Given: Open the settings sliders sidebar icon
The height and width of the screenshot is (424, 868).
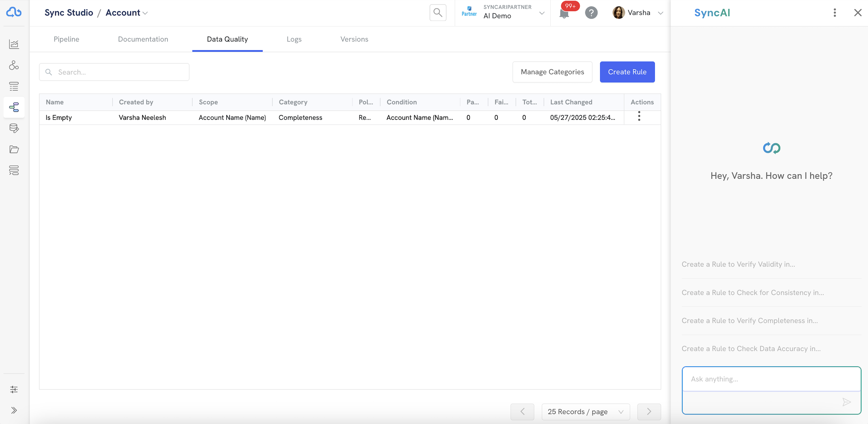Looking at the screenshot, I should (x=14, y=389).
